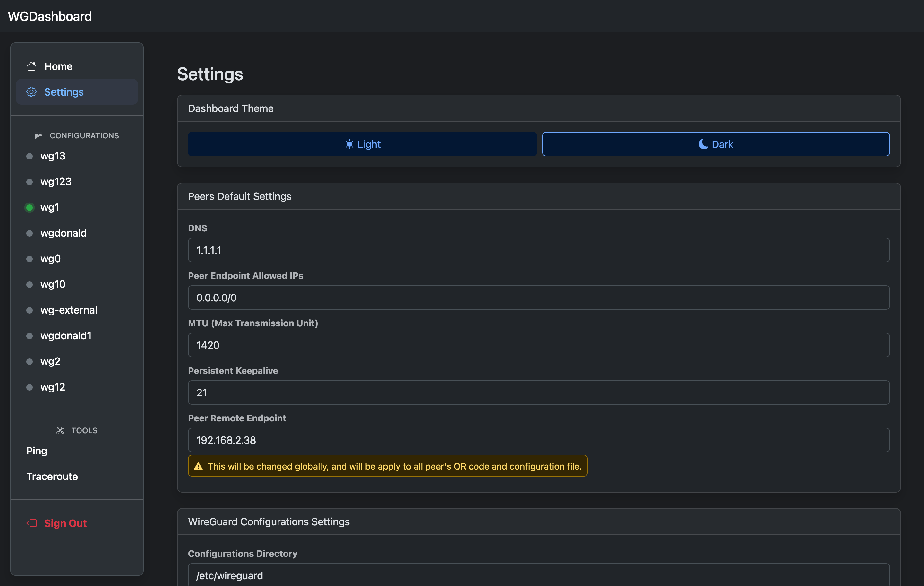The width and height of the screenshot is (924, 586).
Task: Click the Peers Default Settings header
Action: click(539, 196)
